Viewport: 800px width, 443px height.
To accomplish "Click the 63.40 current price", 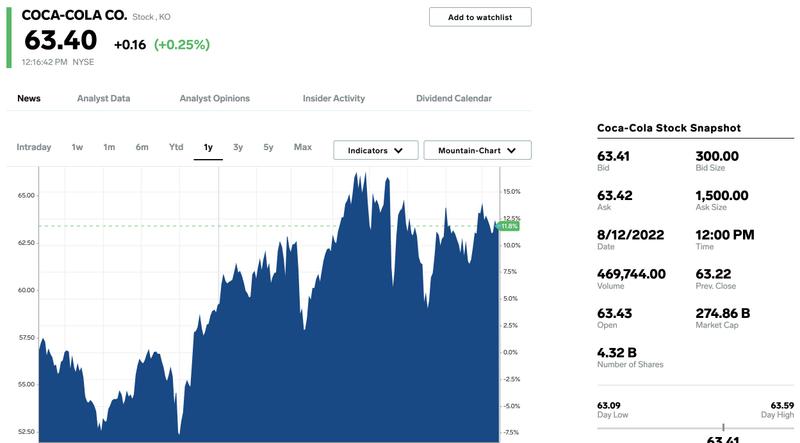I will (x=61, y=40).
